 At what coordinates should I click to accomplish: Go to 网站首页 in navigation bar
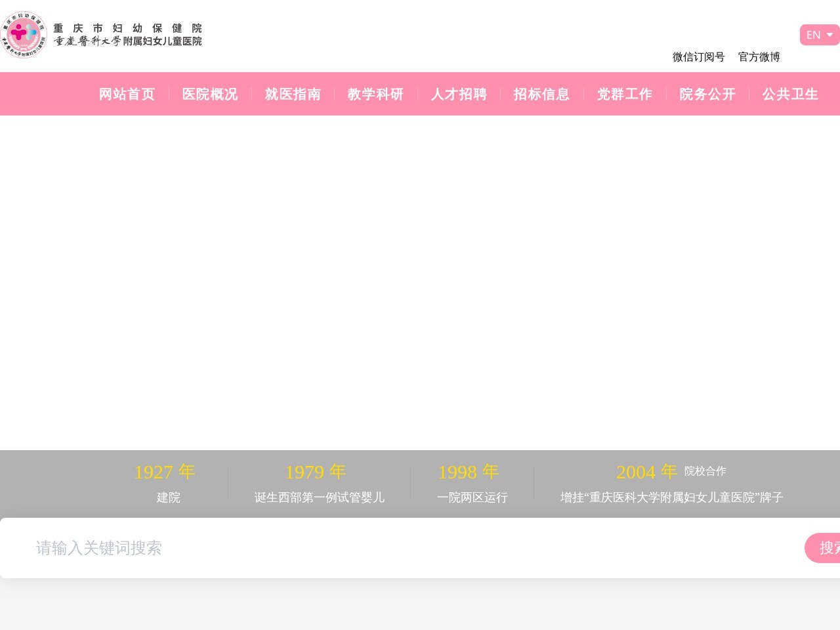point(127,94)
